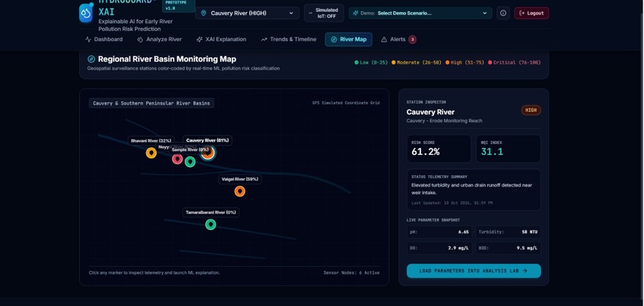Click Load Parameters Into Analysis Lab button
This screenshot has width=644, height=306.
(x=474, y=271)
